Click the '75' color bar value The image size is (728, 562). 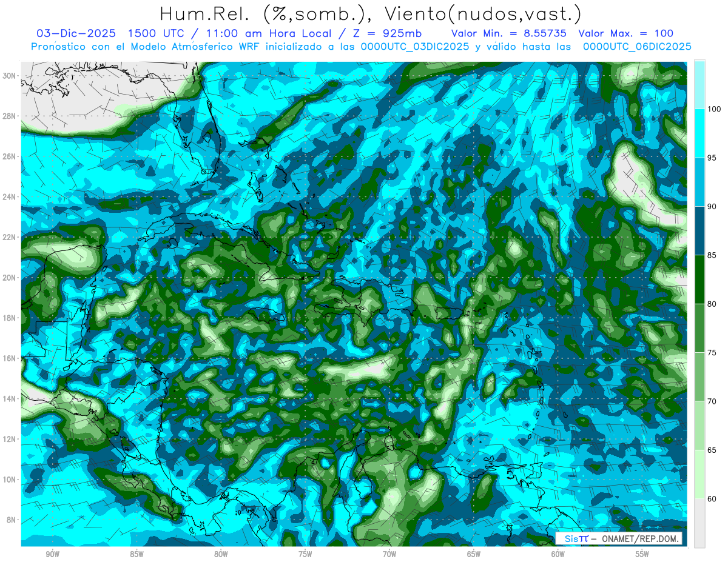[713, 353]
